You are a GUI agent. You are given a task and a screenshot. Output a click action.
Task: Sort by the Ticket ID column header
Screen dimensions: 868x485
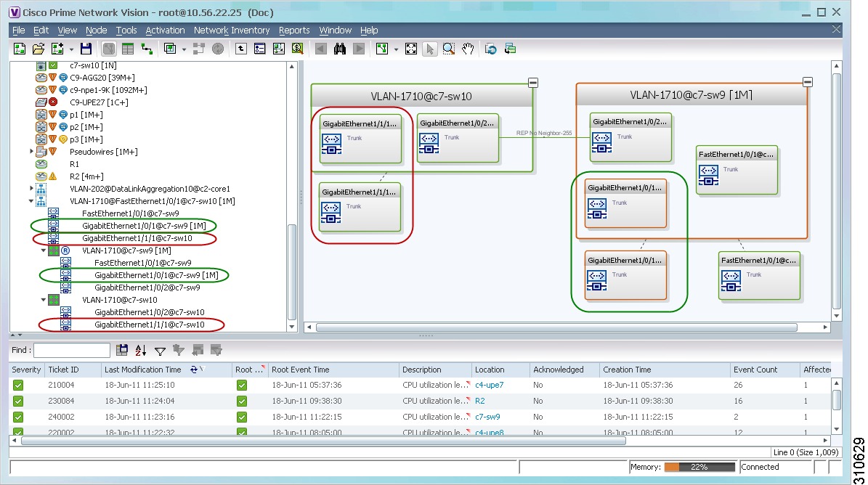[x=73, y=370]
